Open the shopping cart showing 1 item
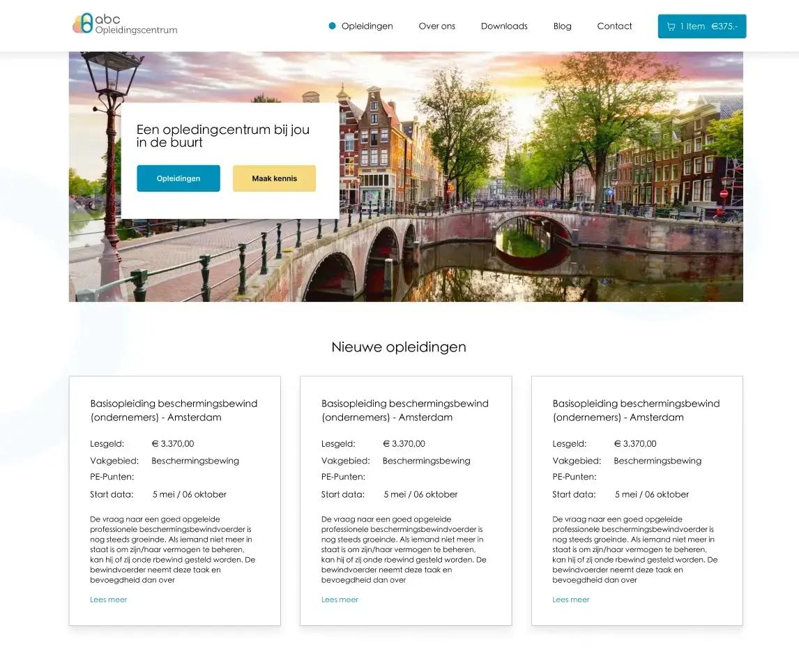Screen dimensions: 799x672 [701, 26]
